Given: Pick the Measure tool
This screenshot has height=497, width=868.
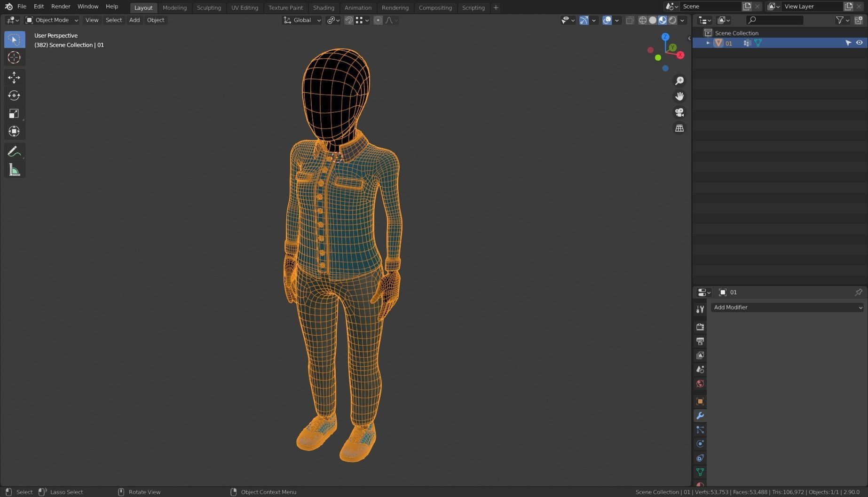Looking at the screenshot, I should [14, 170].
